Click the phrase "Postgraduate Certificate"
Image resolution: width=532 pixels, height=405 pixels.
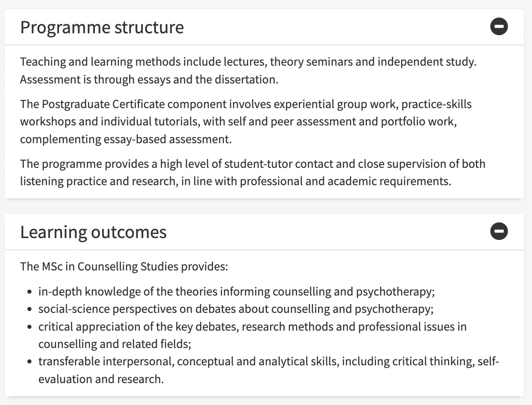103,104
